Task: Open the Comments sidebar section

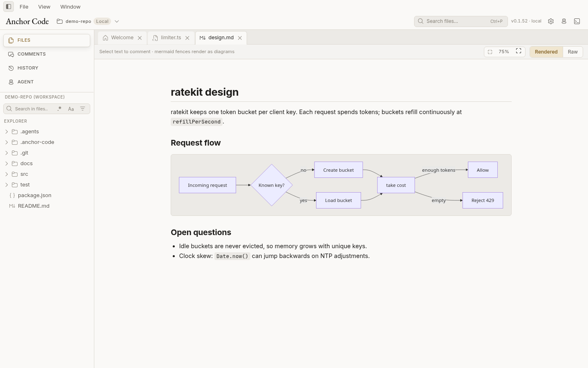Action: (x=47, y=54)
